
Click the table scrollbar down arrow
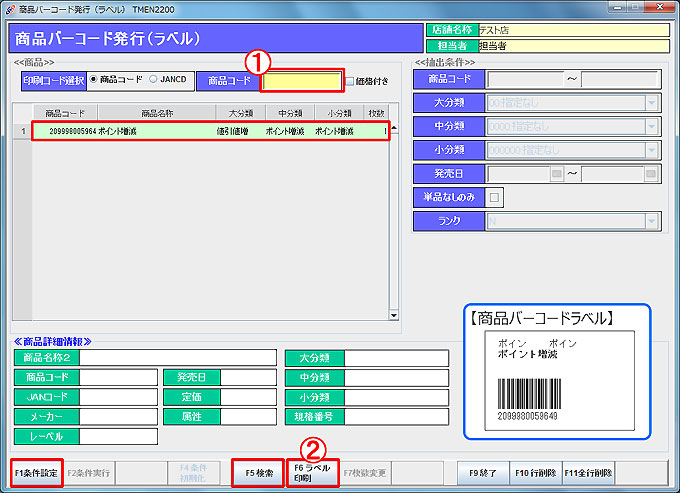394,315
